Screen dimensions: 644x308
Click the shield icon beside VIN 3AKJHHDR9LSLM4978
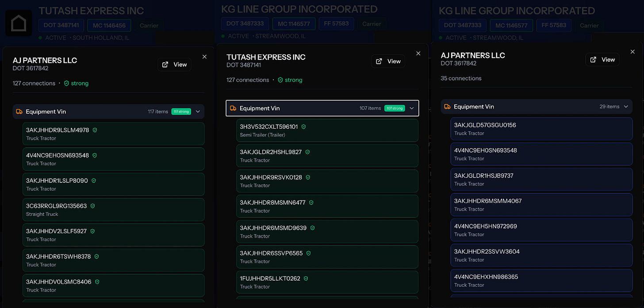click(95, 130)
